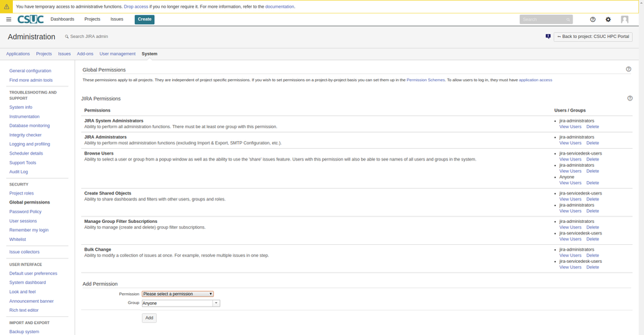Switch to System admin tab
This screenshot has width=644, height=335.
click(150, 53)
